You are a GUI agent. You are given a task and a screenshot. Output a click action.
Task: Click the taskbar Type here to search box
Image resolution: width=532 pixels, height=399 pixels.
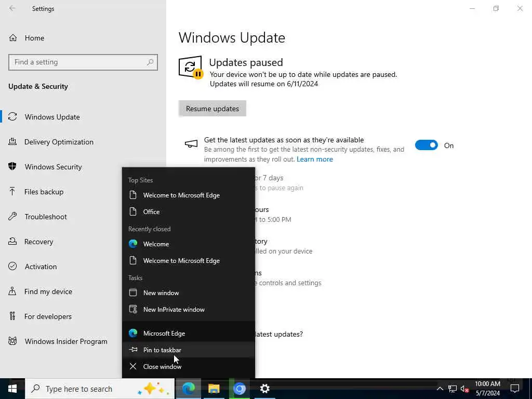(x=100, y=389)
